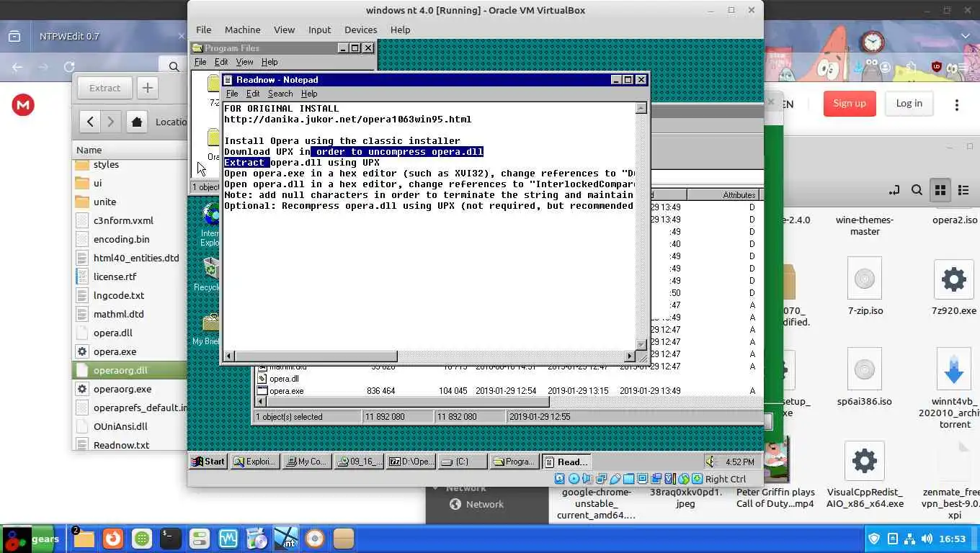980x553 pixels.
Task: Switch file manager to icon grid view
Action: click(x=940, y=190)
